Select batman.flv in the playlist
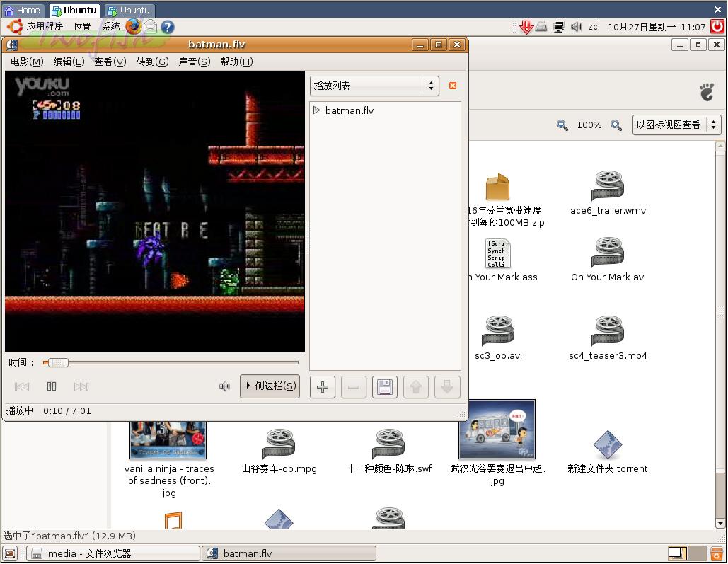The width and height of the screenshot is (728, 564). (x=349, y=110)
